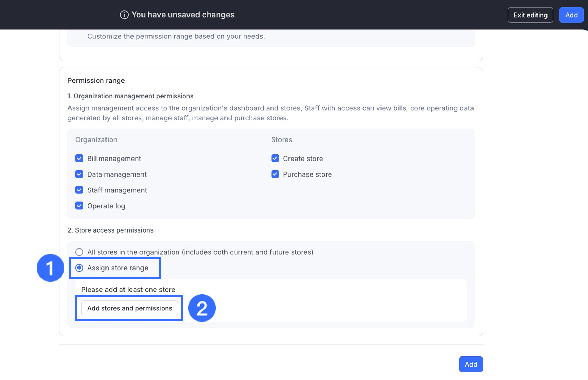Toggle the Create store checkbox
This screenshot has height=380, width=588.
(275, 159)
